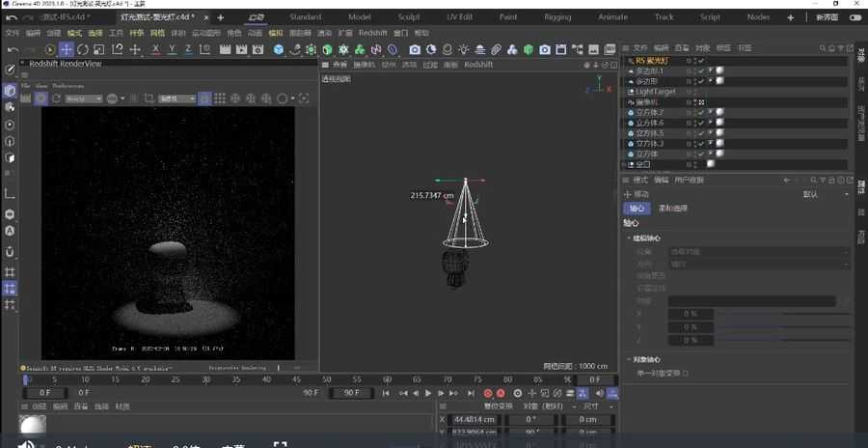Viewport: 868px width, 448px height.
Task: Open a new document tab with plus
Action: (220, 17)
